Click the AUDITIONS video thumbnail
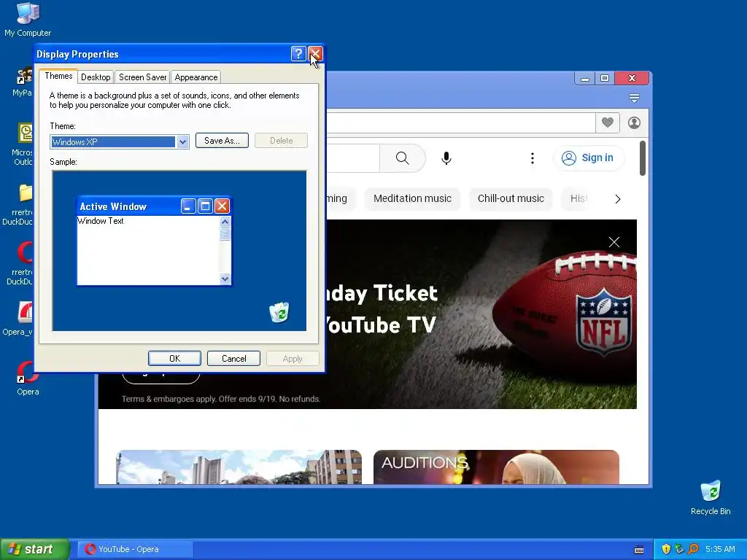Screen dimensions: 747x560 click(496, 467)
